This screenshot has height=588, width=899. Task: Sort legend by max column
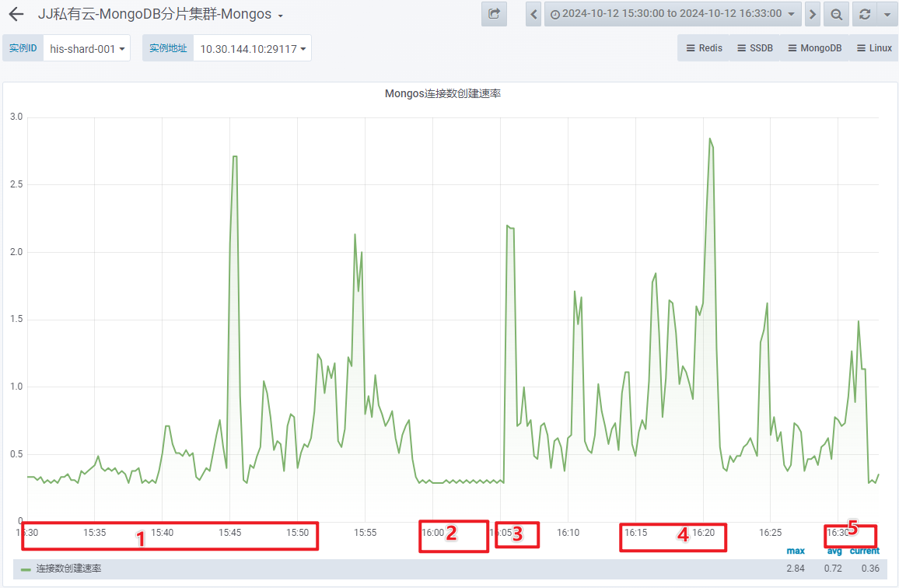tap(795, 551)
